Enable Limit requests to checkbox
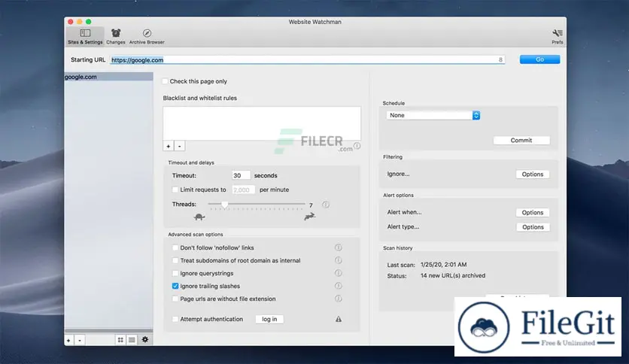629x364 pixels. pyautogui.click(x=175, y=190)
